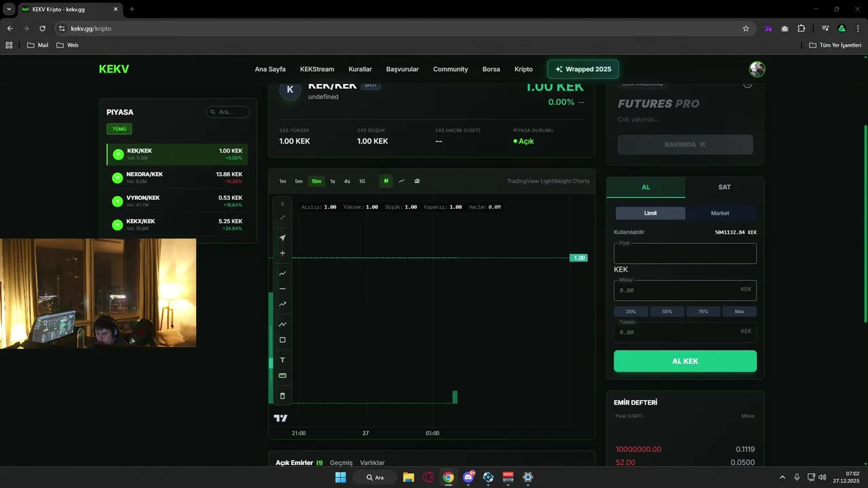The width and height of the screenshot is (868, 488).
Task: Select the 1m timeframe
Action: click(x=282, y=182)
